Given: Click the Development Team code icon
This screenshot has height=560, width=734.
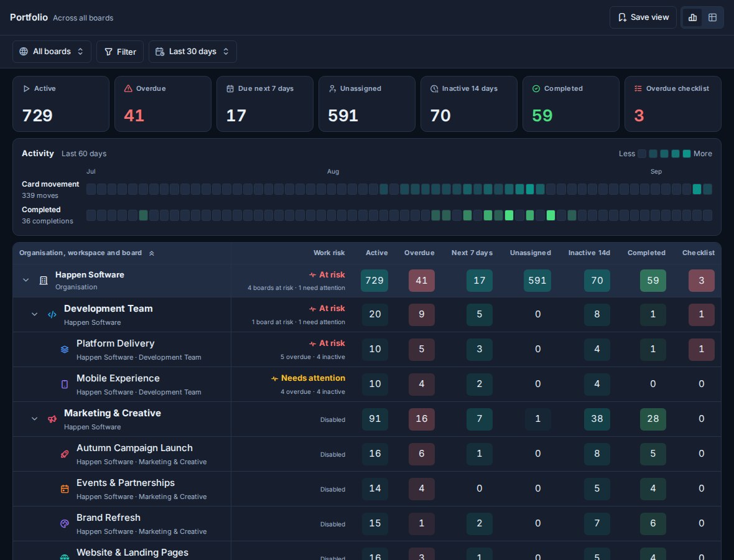Looking at the screenshot, I should click(52, 315).
